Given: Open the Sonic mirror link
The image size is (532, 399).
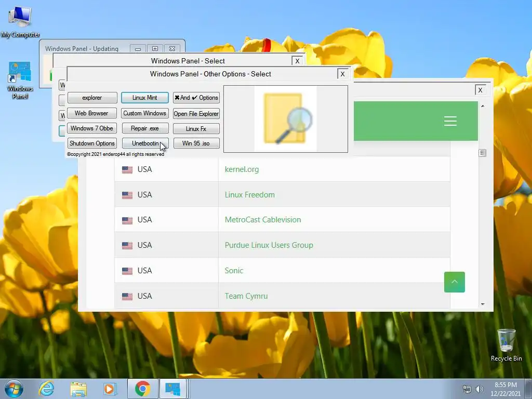Looking at the screenshot, I should pyautogui.click(x=234, y=270).
